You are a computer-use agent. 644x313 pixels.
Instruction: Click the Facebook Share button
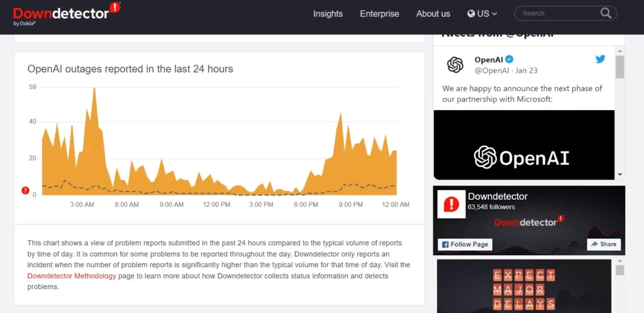pyautogui.click(x=603, y=244)
